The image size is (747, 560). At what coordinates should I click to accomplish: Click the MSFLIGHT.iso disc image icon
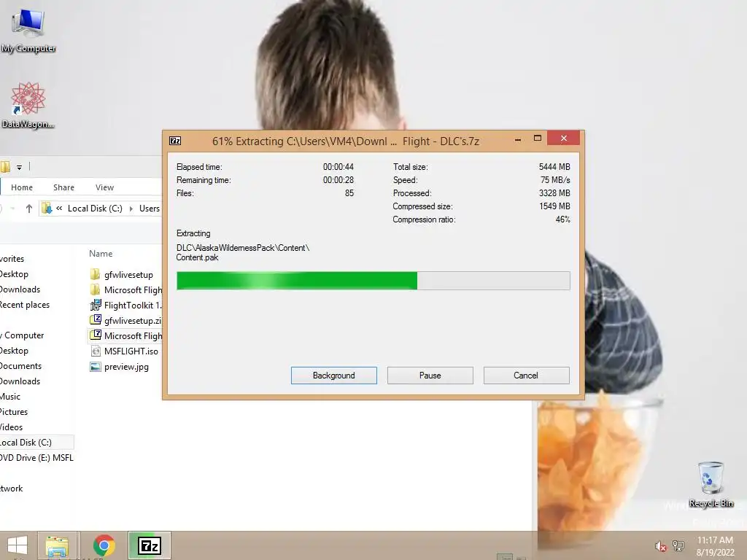click(x=96, y=351)
